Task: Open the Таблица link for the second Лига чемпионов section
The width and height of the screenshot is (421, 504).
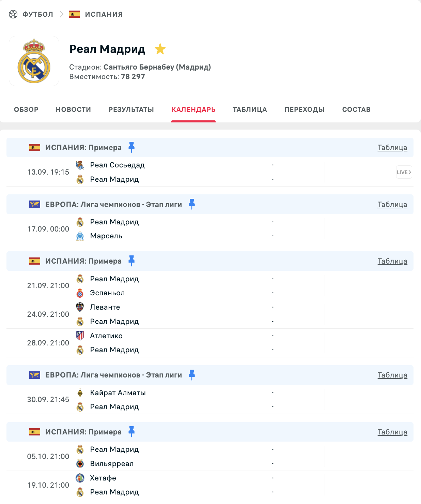Action: click(392, 375)
